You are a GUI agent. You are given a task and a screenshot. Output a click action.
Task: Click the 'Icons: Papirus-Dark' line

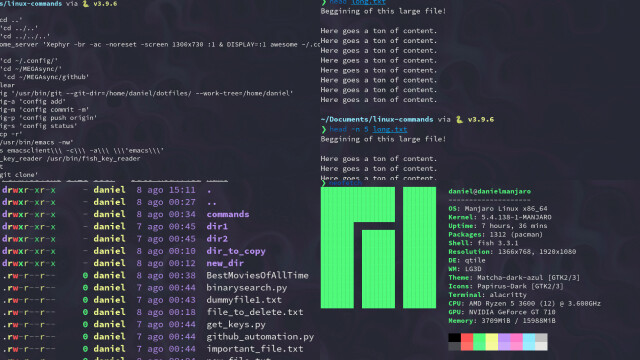tap(506, 287)
